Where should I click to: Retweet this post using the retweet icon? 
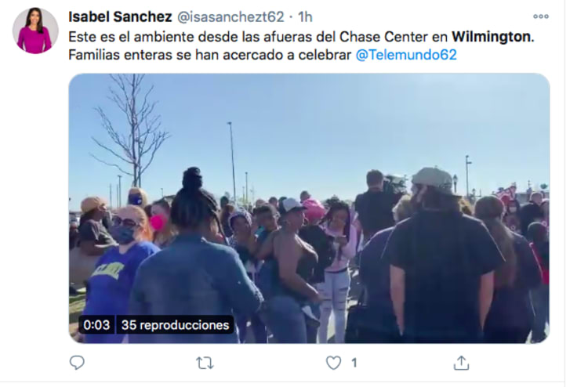pyautogui.click(x=205, y=363)
